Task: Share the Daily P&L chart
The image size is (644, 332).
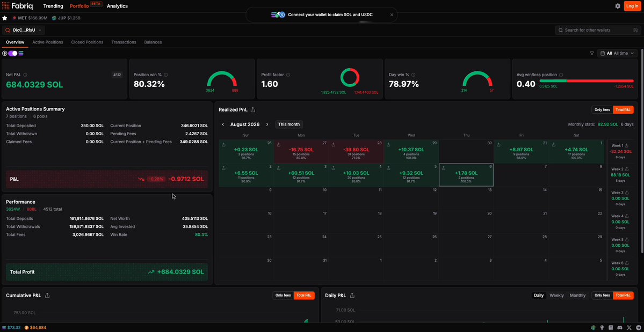Action: tap(352, 296)
